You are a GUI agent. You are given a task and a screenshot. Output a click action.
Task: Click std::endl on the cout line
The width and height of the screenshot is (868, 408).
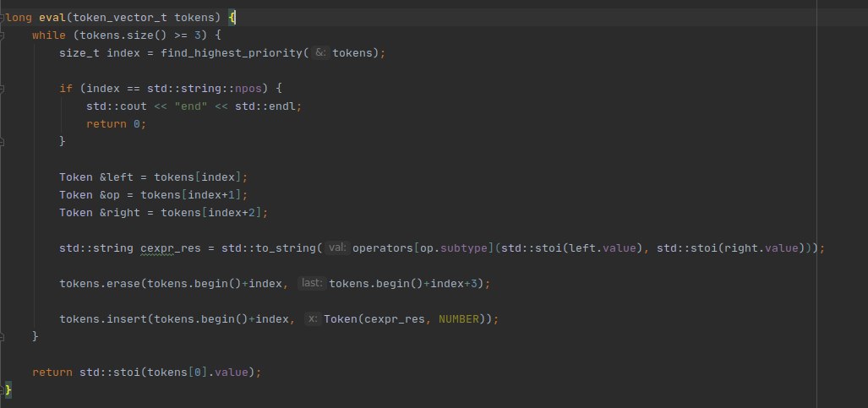coord(265,106)
